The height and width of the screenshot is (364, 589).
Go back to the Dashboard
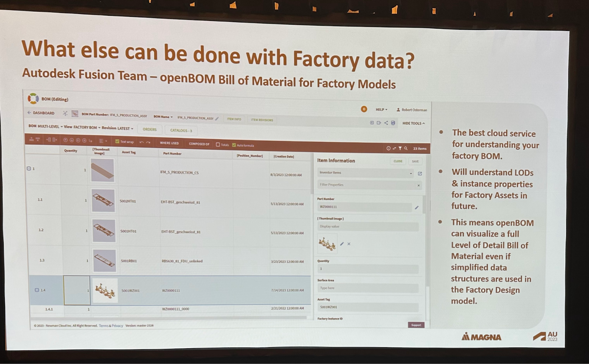click(x=41, y=113)
